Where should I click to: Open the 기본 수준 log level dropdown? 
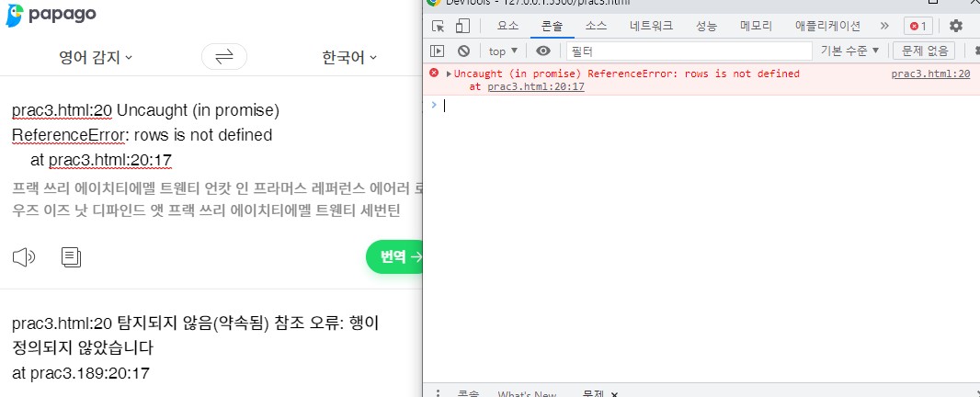point(850,51)
